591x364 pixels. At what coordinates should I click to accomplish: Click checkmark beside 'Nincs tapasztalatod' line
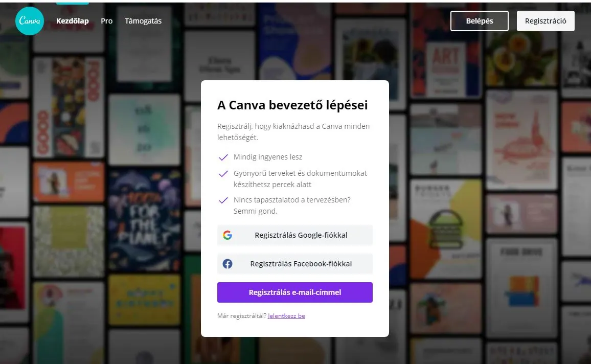(223, 200)
